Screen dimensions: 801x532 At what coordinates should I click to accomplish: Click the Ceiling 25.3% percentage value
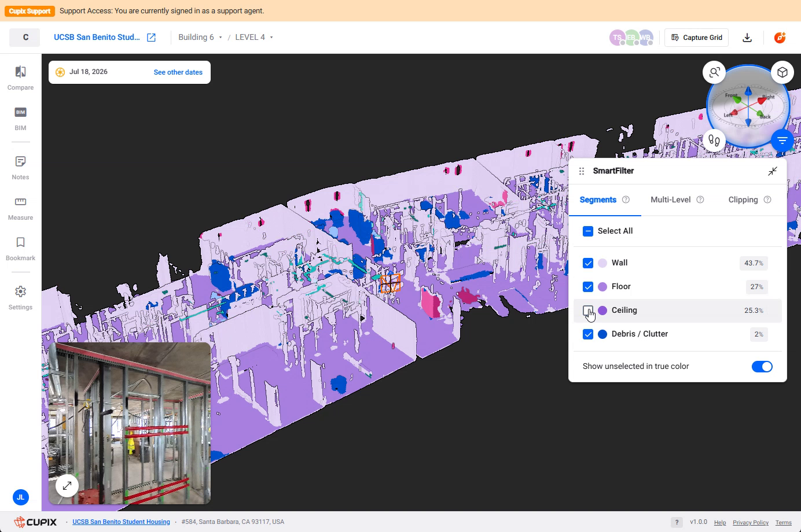click(754, 311)
